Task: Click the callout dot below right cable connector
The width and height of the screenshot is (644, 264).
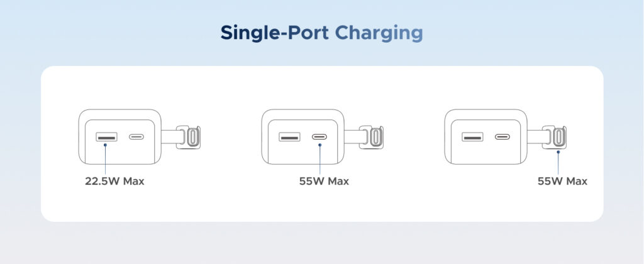Action: click(x=558, y=152)
